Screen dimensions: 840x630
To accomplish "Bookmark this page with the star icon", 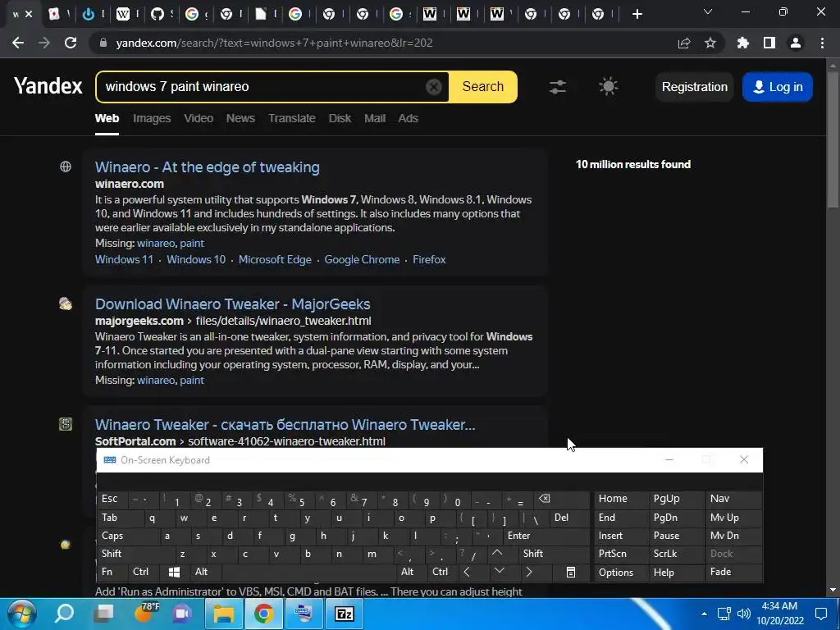I will (710, 43).
